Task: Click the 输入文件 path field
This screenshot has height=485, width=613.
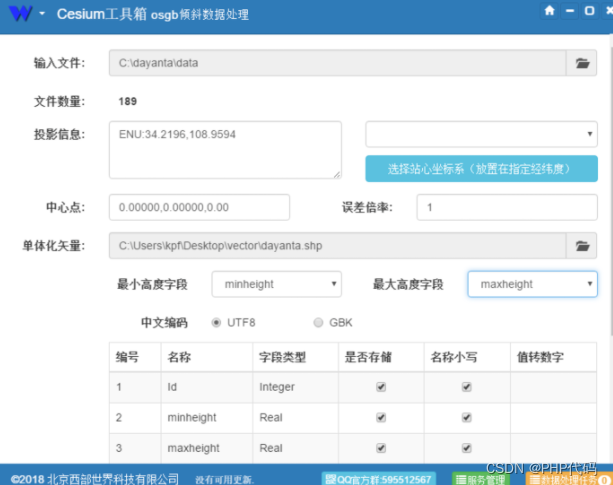Action: point(337,63)
